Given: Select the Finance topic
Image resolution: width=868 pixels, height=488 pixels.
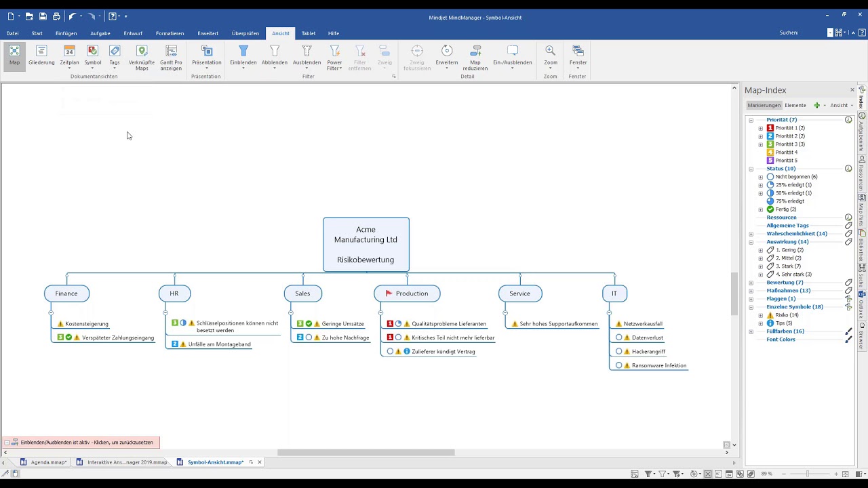Looking at the screenshot, I should pyautogui.click(x=66, y=293).
